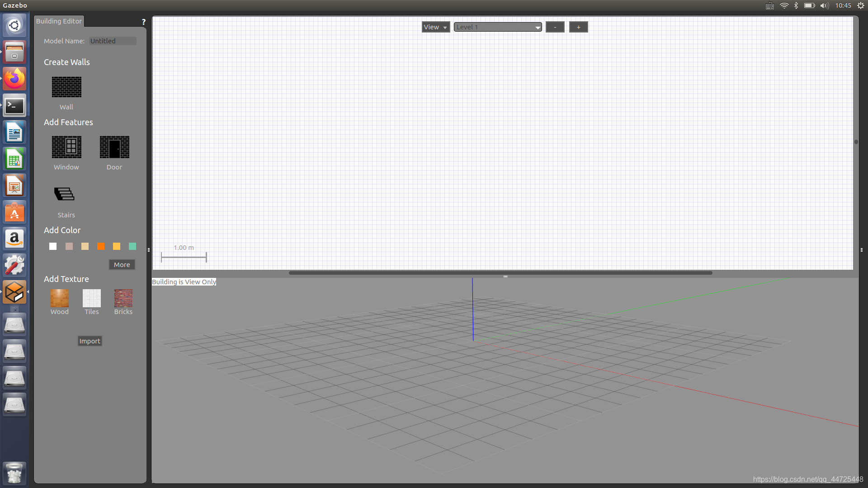868x488 pixels.
Task: Remove current building level with minus
Action: point(554,27)
